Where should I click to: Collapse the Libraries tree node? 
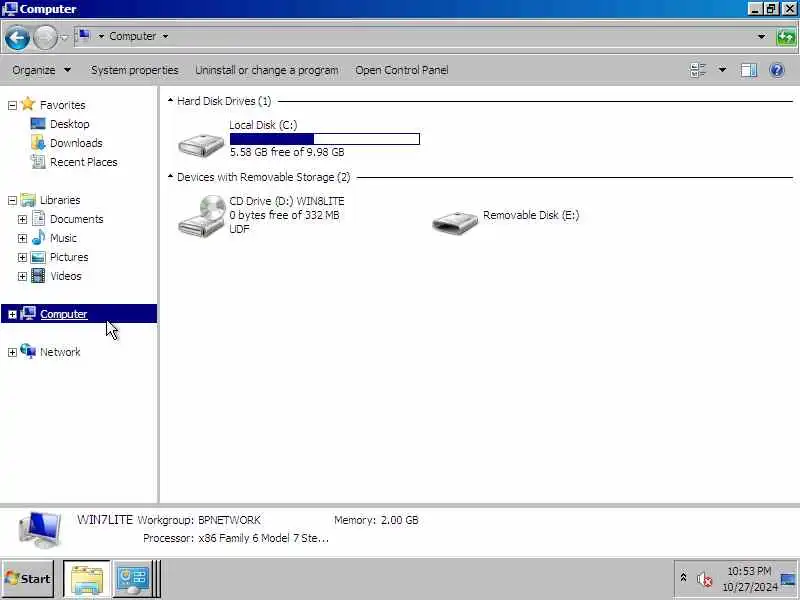[12, 201]
